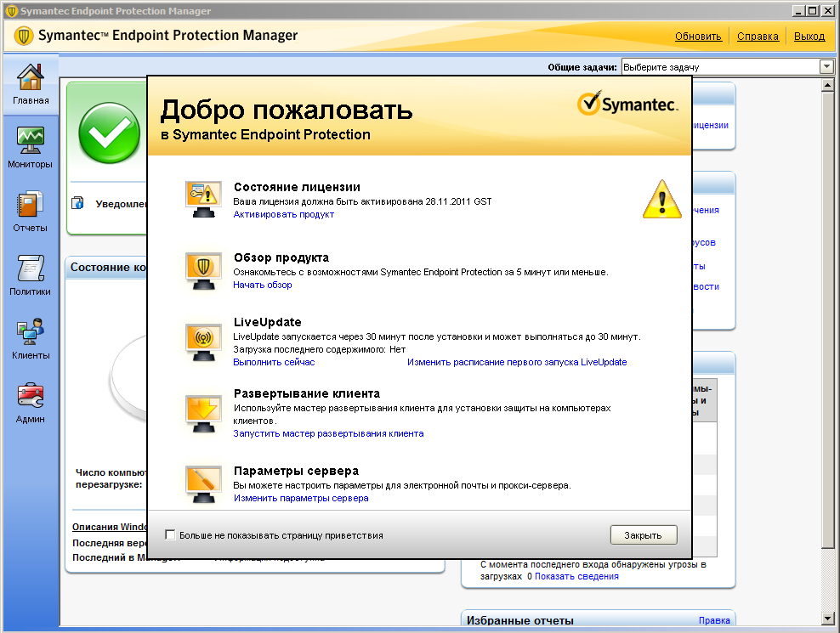Click the scrollbar down arrow
Image resolution: width=840 pixels, height=633 pixels.
pyautogui.click(x=828, y=618)
